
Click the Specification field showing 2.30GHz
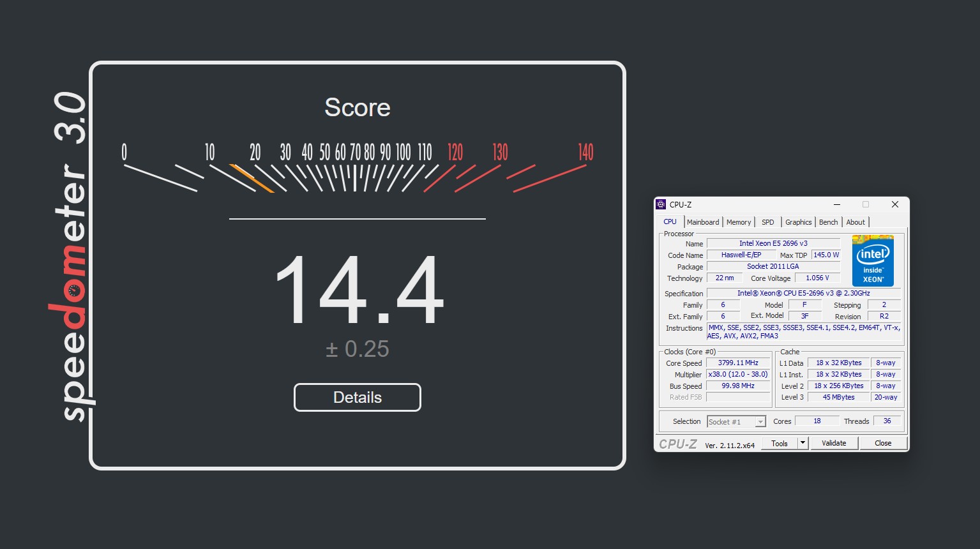[804, 293]
